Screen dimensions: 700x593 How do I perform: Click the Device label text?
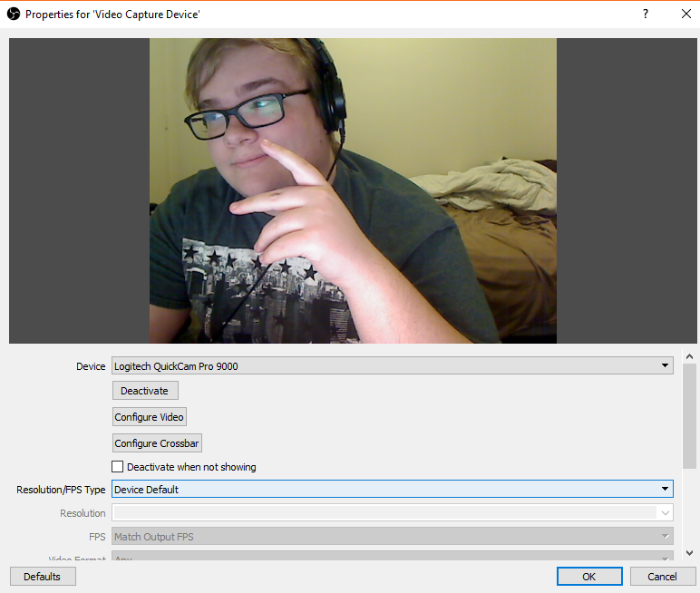pyautogui.click(x=91, y=366)
